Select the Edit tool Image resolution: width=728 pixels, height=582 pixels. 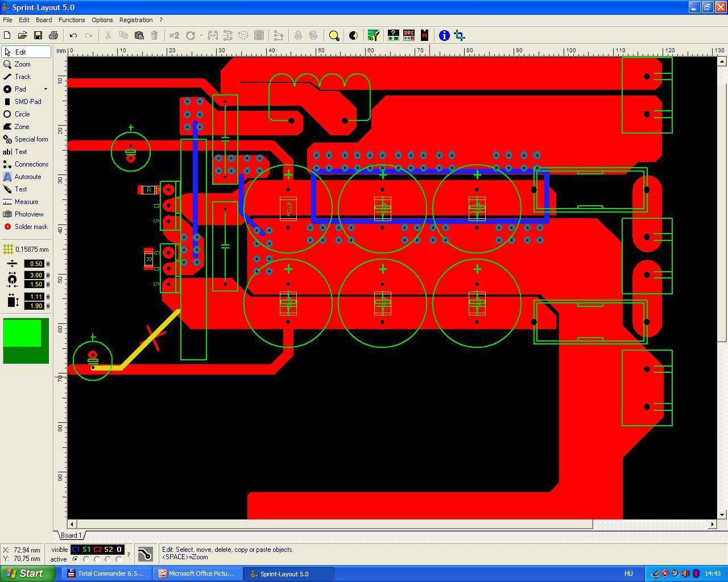[x=26, y=52]
